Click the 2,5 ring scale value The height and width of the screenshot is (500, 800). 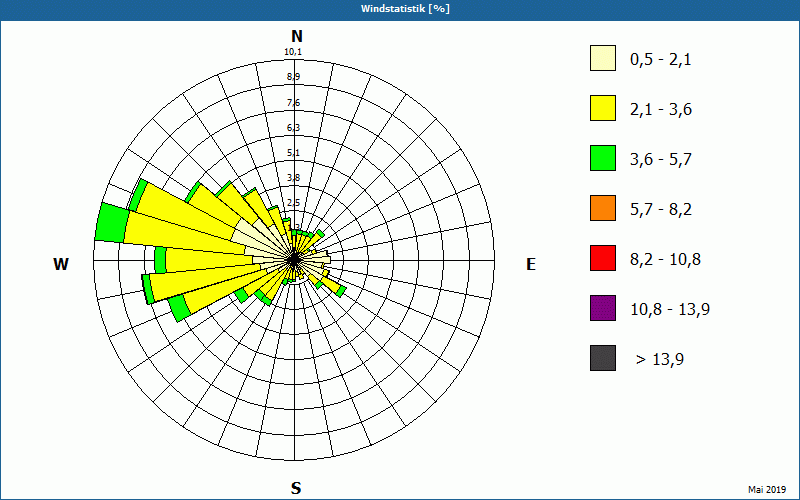pos(293,203)
